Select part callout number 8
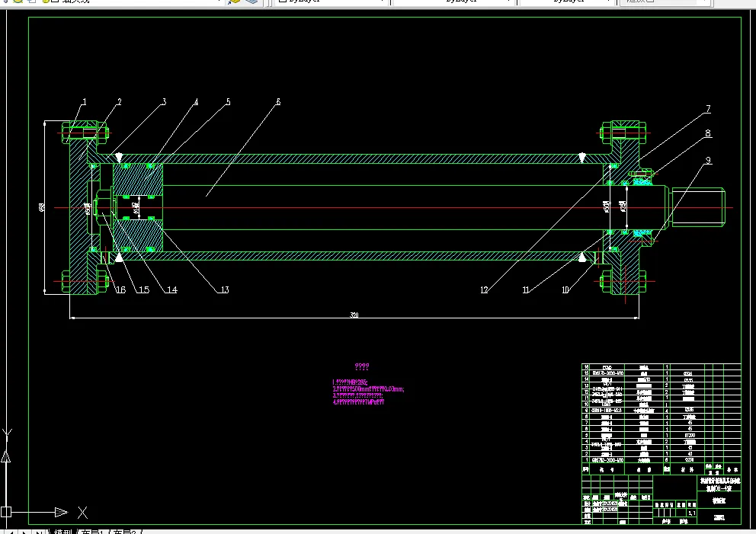This screenshot has width=756, height=534. click(708, 133)
